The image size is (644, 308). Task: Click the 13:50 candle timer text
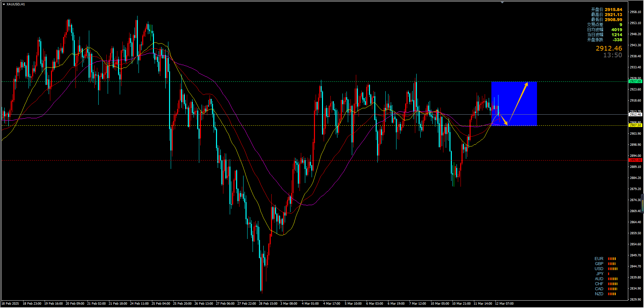pos(612,55)
